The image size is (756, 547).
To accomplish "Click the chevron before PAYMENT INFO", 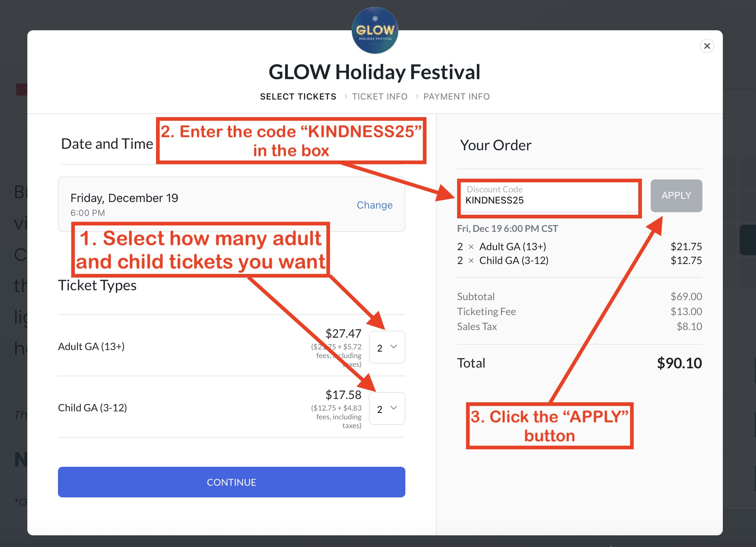I will tap(417, 97).
